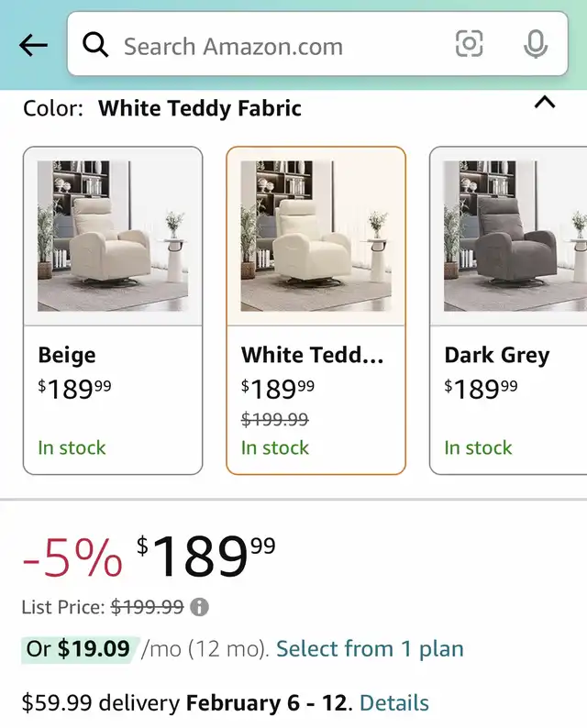587x728 pixels.
Task: Open the camera lens scan icon
Action: 470,44
